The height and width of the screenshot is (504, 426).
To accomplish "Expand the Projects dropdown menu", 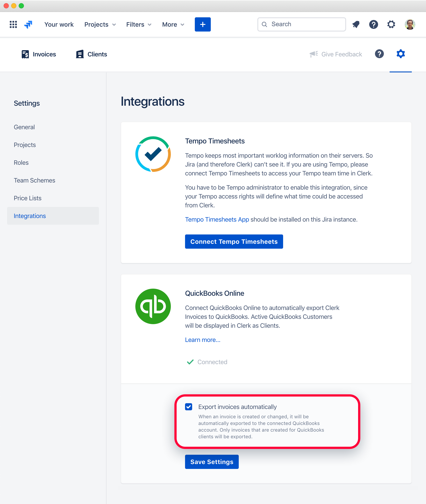I will point(100,24).
